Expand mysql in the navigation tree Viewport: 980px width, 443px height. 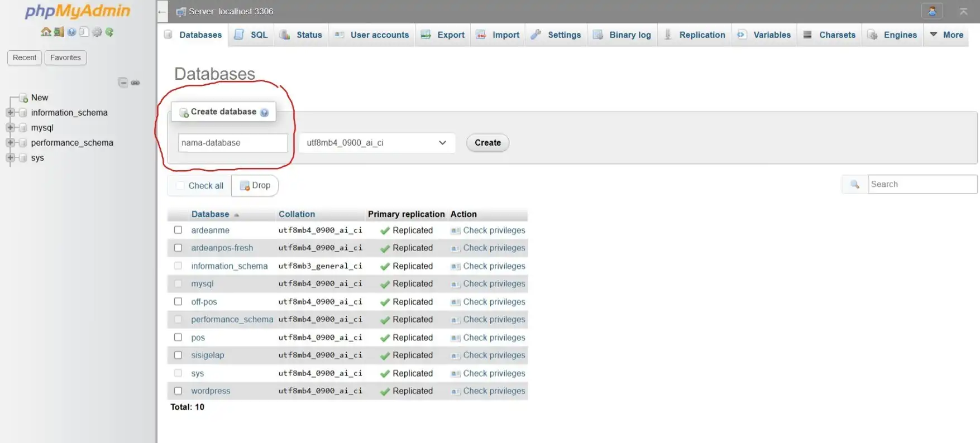click(10, 128)
